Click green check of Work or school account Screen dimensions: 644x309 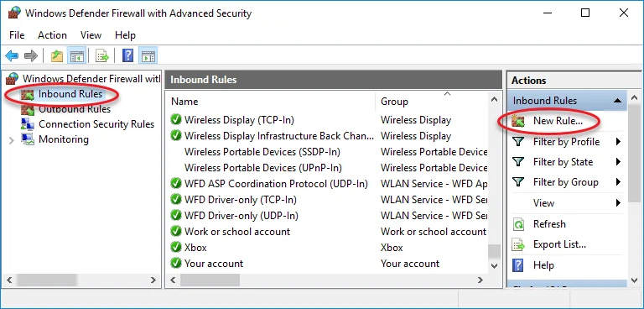coord(176,231)
